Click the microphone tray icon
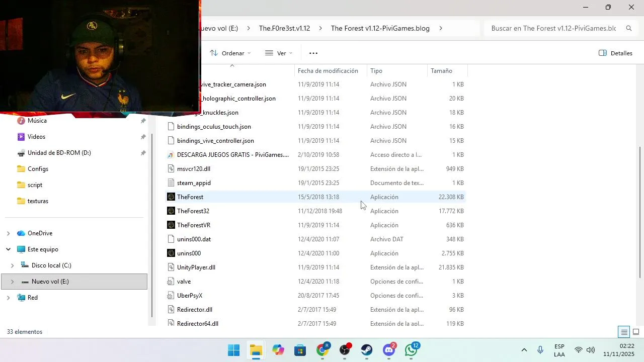 point(540,350)
